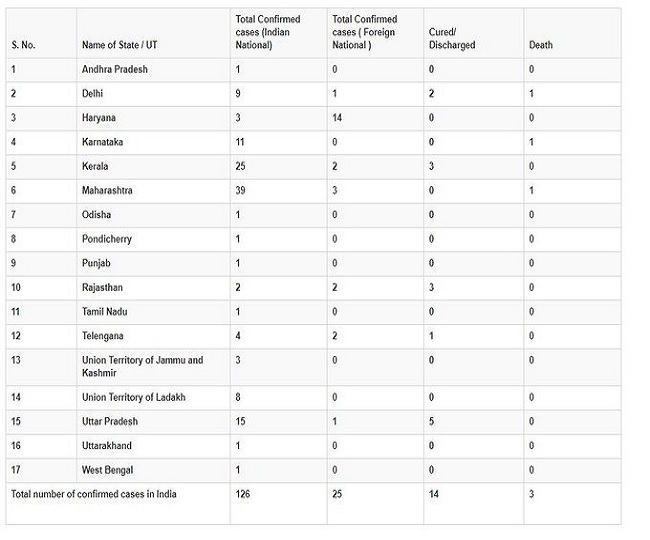Select the Telengana state name cell
This screenshot has height=540, width=650.
(103, 336)
